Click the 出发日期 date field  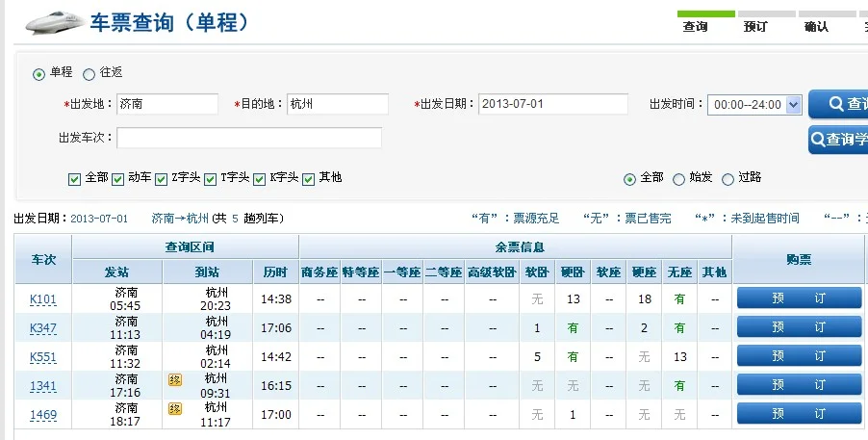point(552,104)
